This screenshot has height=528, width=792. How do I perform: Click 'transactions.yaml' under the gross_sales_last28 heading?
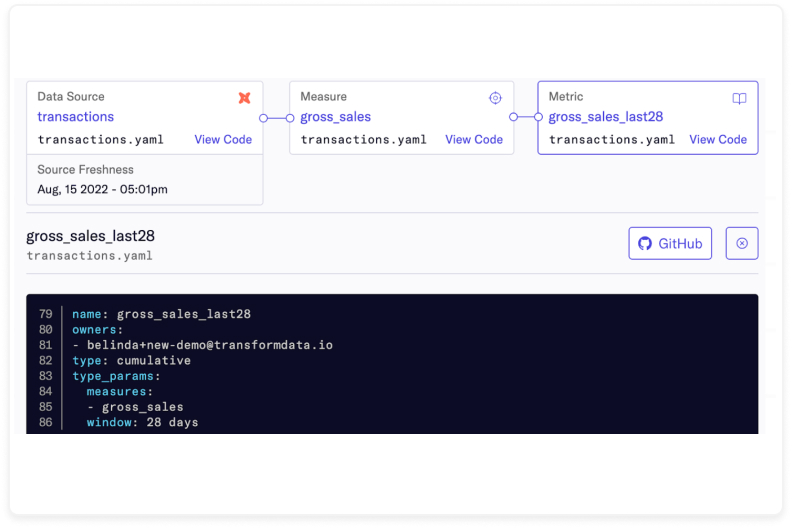[89, 256]
